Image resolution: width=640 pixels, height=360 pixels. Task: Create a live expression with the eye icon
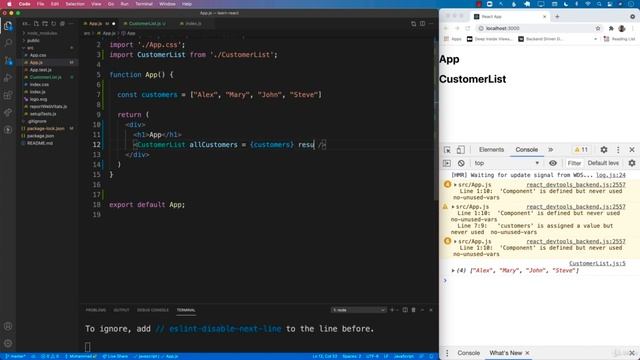point(553,163)
